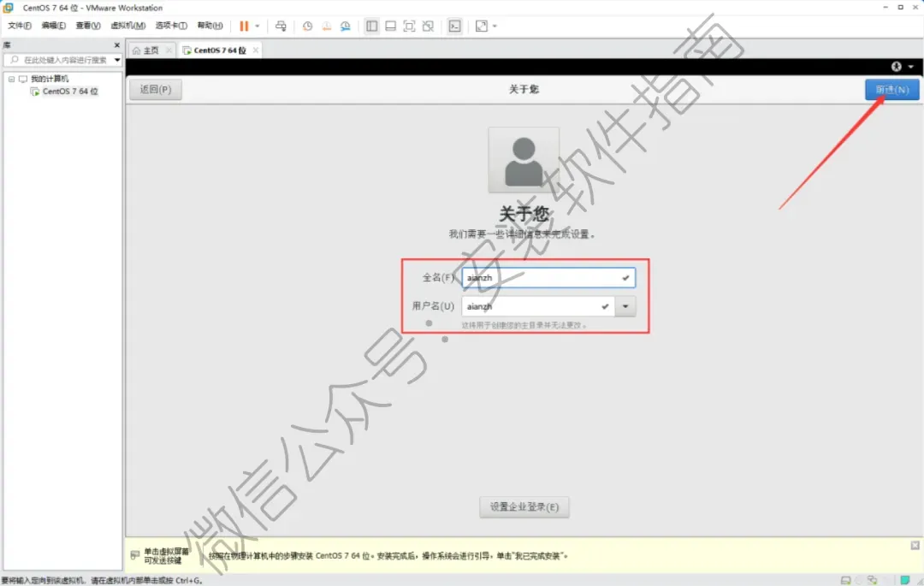Click the stretch guest display toolbar icon

tap(482, 26)
